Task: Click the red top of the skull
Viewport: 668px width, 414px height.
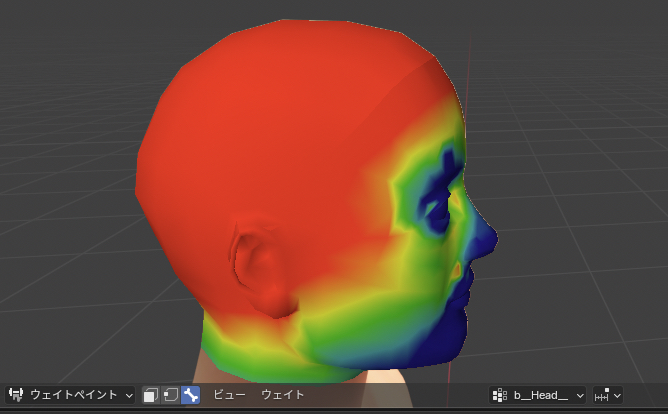Action: click(x=300, y=70)
